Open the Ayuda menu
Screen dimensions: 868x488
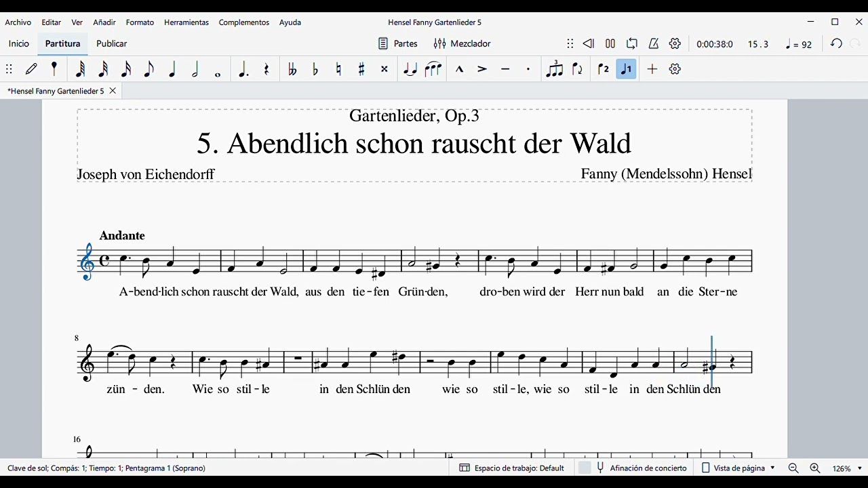click(290, 22)
